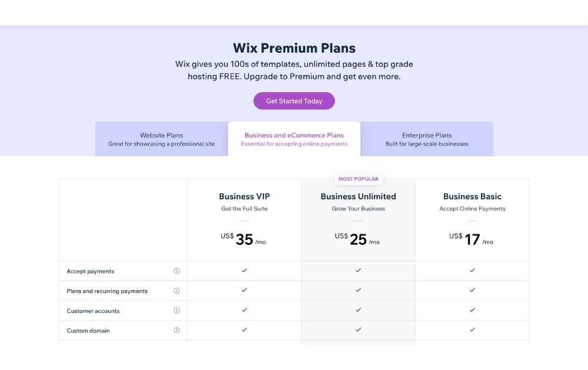Image resolution: width=588 pixels, height=370 pixels.
Task: Click Business Basic checkmark for Custom domain
Action: pos(472,329)
